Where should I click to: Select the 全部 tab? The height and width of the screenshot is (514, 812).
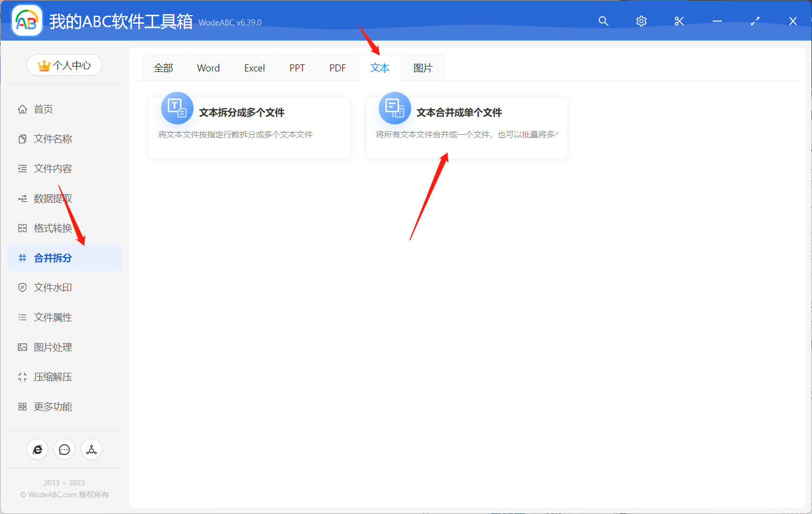[x=163, y=67]
